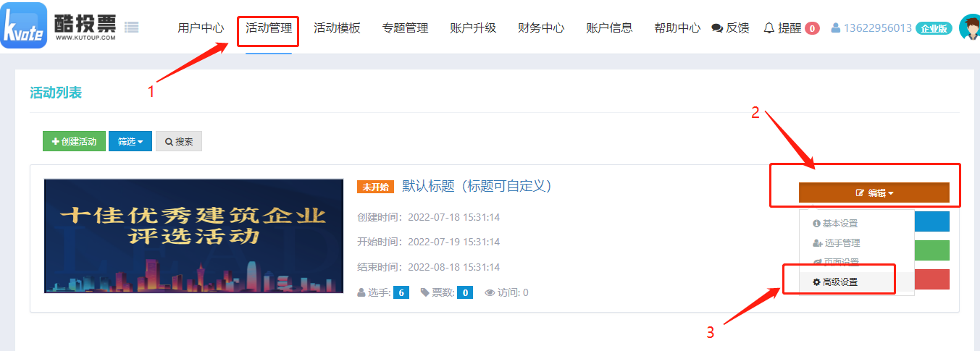
Task: Click the activity banner thumbnail image
Action: [x=193, y=235]
